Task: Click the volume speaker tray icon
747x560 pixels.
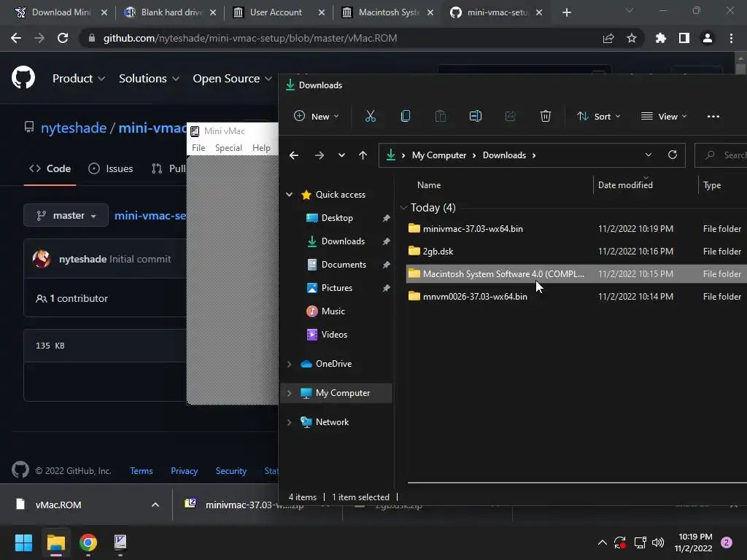Action: (658, 542)
